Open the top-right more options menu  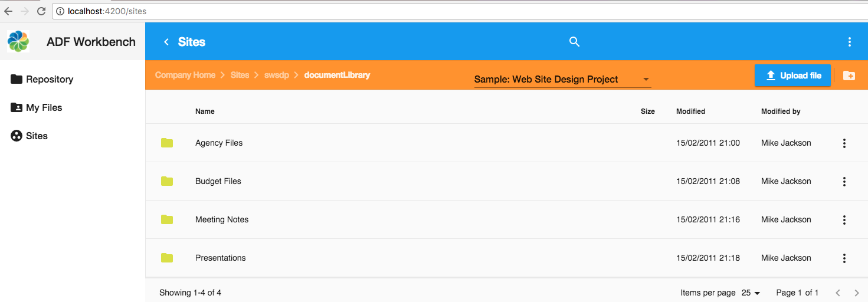pyautogui.click(x=849, y=42)
